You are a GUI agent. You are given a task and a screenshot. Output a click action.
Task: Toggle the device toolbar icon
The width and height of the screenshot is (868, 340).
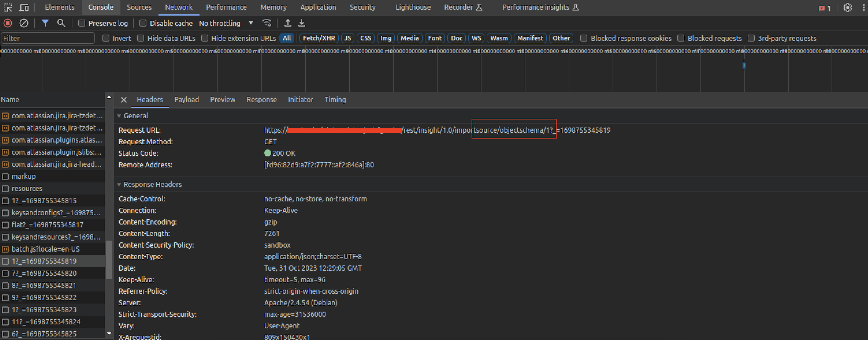tap(24, 7)
